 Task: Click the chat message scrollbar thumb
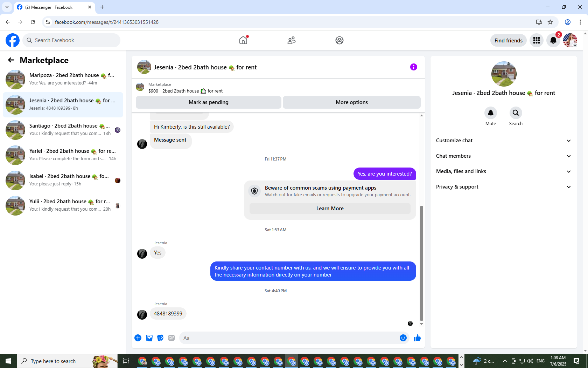click(x=421, y=263)
